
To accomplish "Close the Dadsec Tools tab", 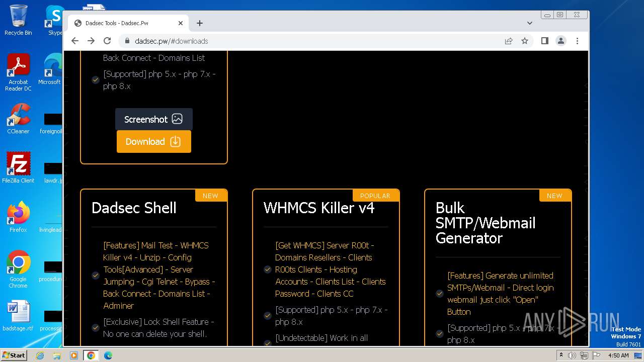I will [x=181, y=23].
